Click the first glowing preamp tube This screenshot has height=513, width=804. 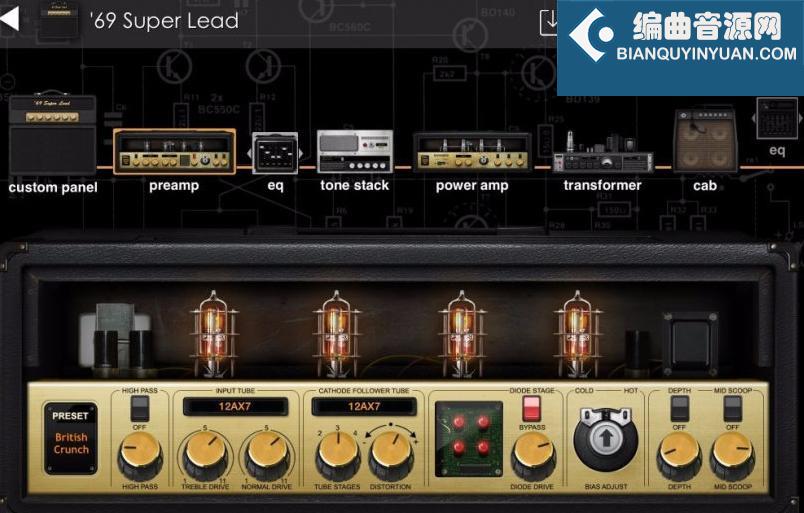[213, 333]
